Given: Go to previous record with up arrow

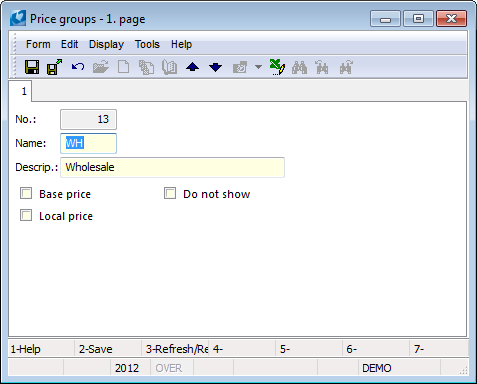Looking at the screenshot, I should tap(192, 67).
